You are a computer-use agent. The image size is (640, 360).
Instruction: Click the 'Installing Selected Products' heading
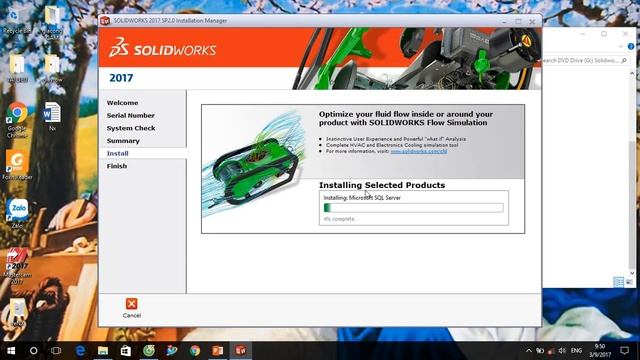[382, 185]
